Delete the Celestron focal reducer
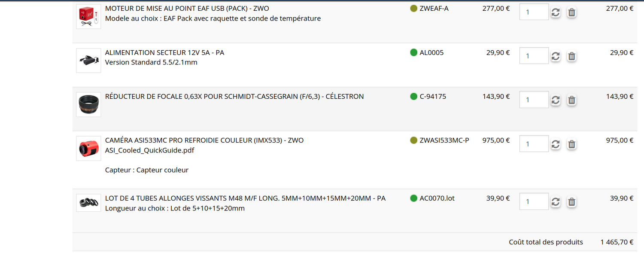 571,100
